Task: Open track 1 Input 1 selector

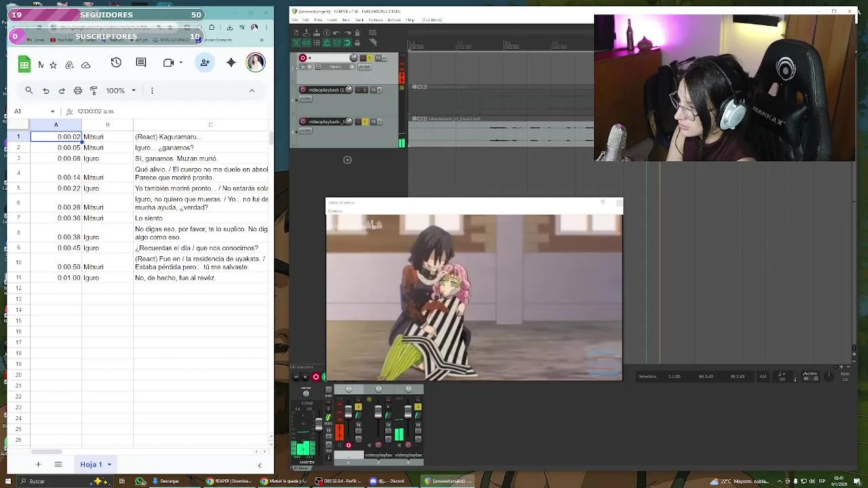Action: coord(336,66)
